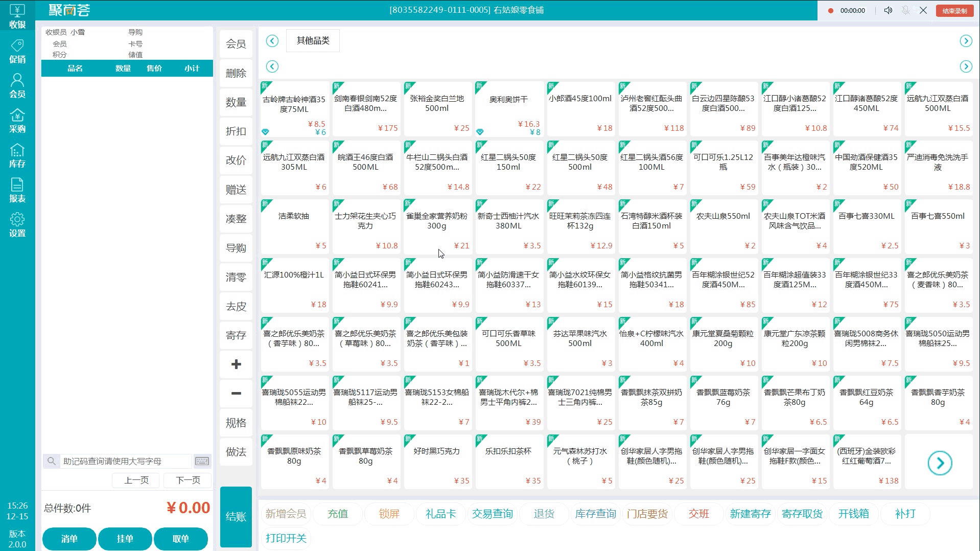
Task: Click the product search input field
Action: tap(126, 461)
